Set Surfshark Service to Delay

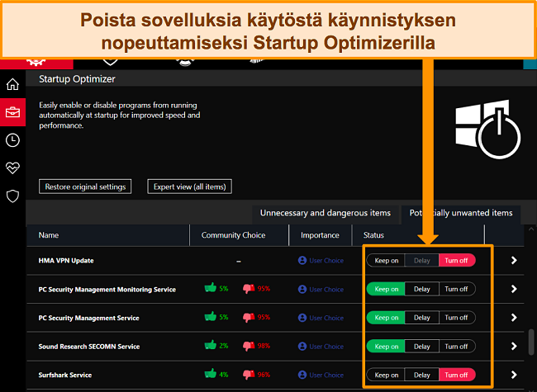pos(422,375)
